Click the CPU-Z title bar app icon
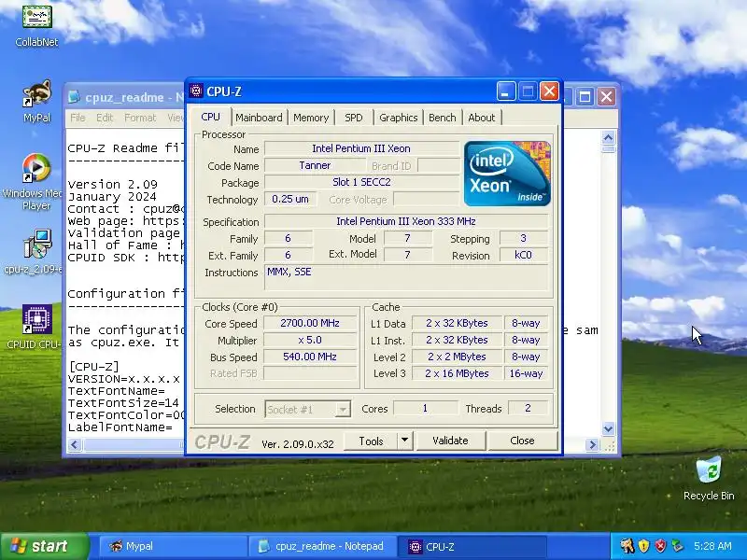Screen dimensions: 747x560 pyautogui.click(x=196, y=91)
